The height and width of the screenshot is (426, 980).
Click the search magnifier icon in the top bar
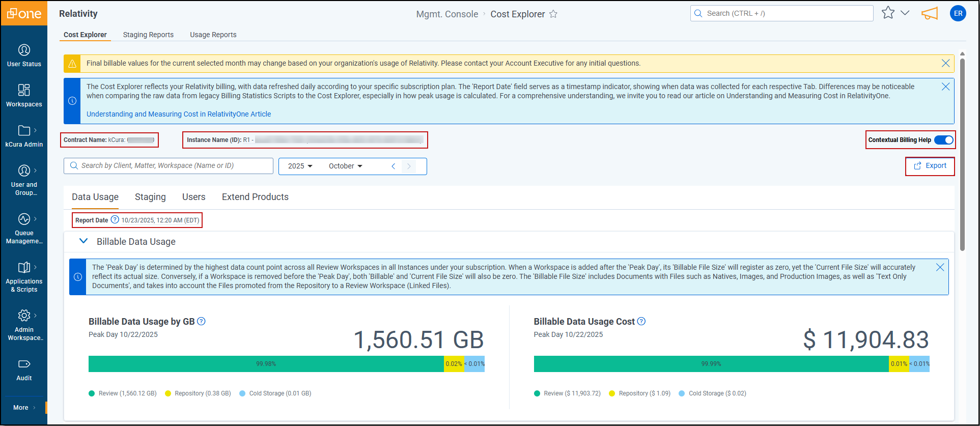698,13
